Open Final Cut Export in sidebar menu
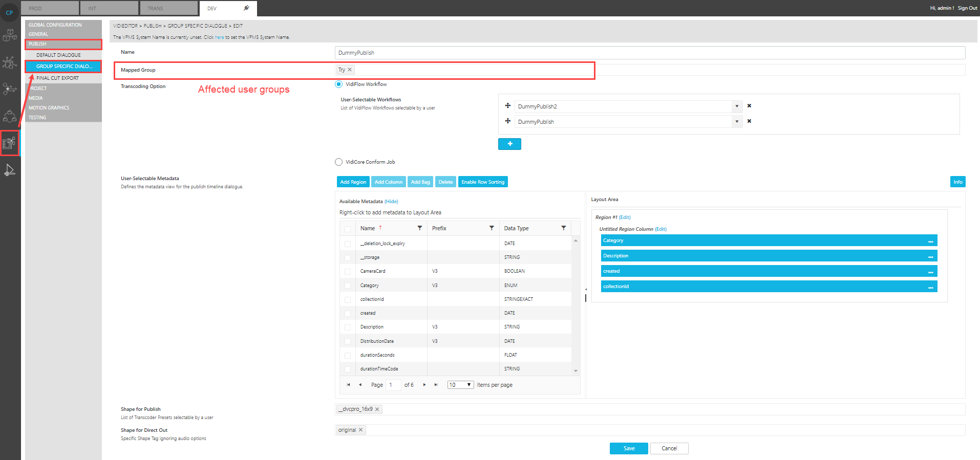The image size is (980, 460). (57, 78)
